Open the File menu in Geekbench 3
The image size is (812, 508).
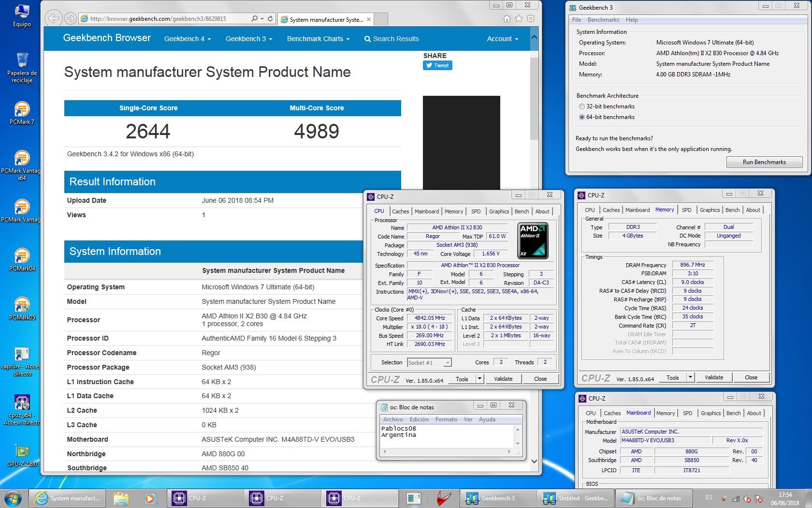pos(577,20)
